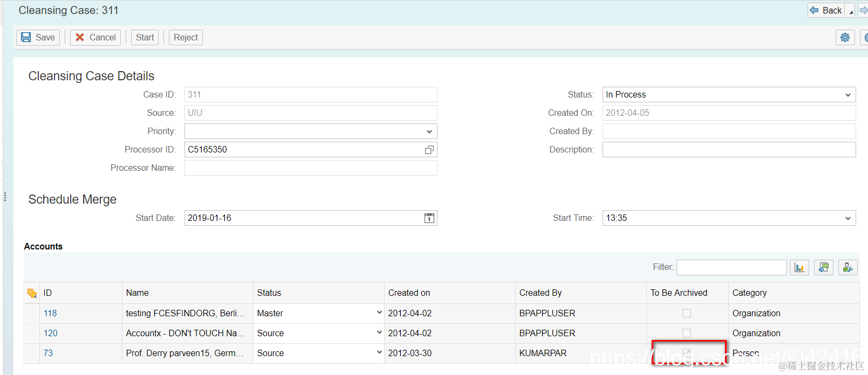Go Back to previous page
The height and width of the screenshot is (375, 868).
pyautogui.click(x=826, y=10)
